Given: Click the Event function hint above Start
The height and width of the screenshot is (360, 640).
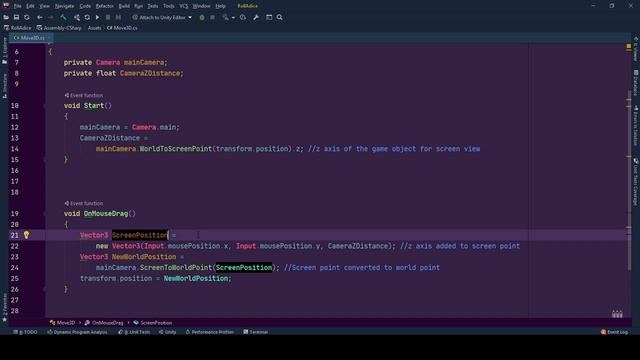Looking at the screenshot, I should [84, 95].
